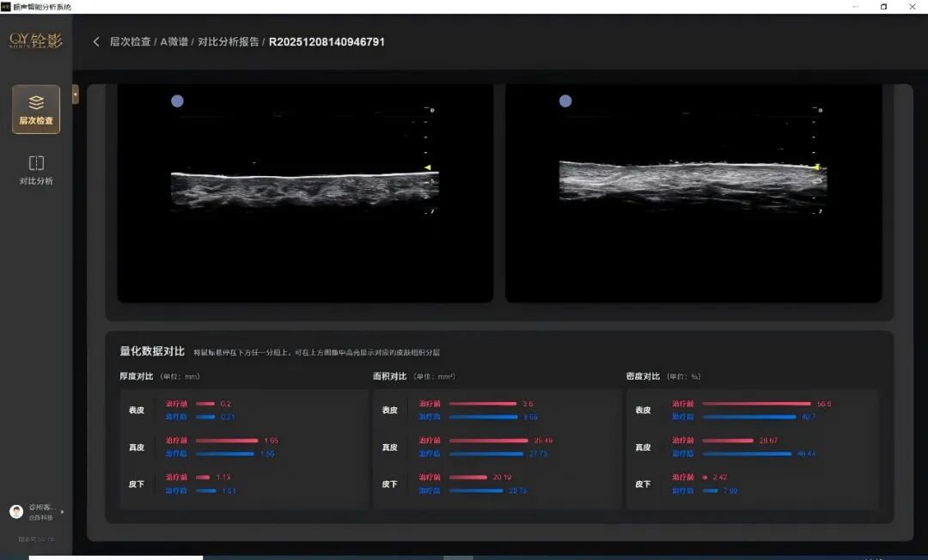Go to 层次检查 in the breadcrumb
Image resolution: width=928 pixels, height=560 pixels.
tap(130, 42)
